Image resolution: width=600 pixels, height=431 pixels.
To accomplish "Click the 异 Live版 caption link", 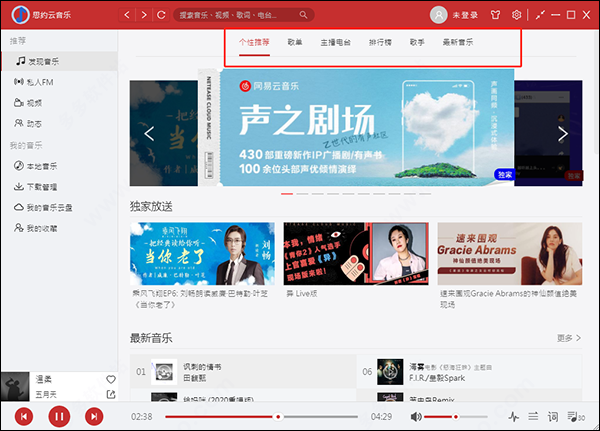I will pyautogui.click(x=302, y=294).
